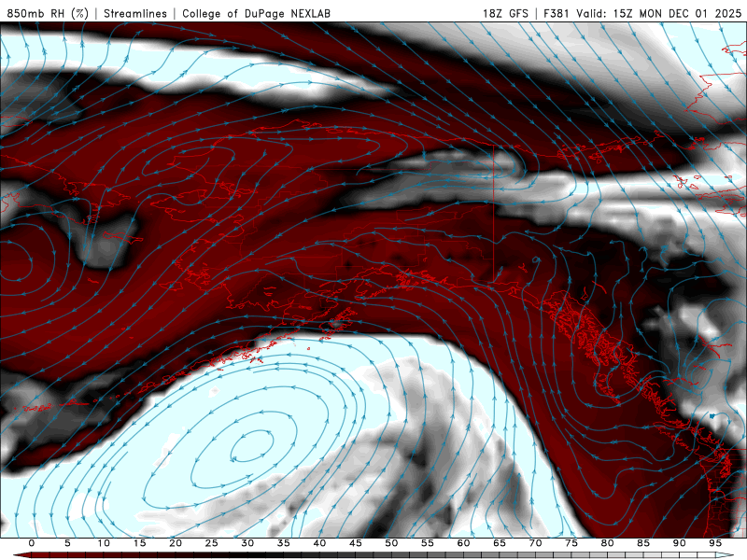Click the '60' value on the color scale
747x560 pixels.
tap(463, 543)
